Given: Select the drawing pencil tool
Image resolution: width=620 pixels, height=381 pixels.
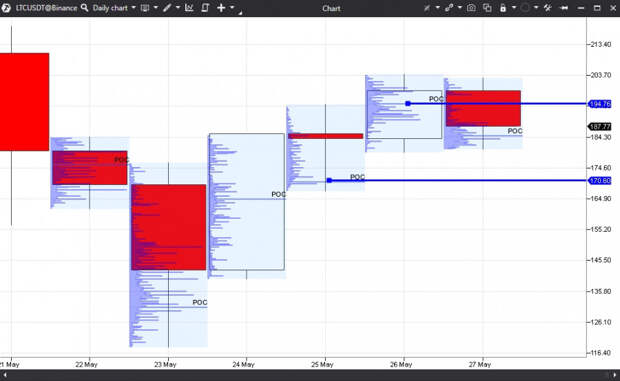Looking at the screenshot, I should point(167,8).
